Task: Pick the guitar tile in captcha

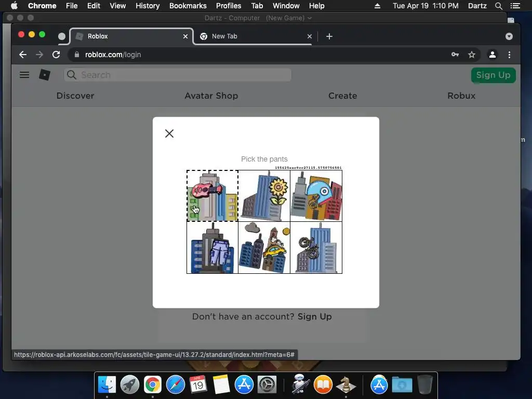Action: click(x=212, y=196)
